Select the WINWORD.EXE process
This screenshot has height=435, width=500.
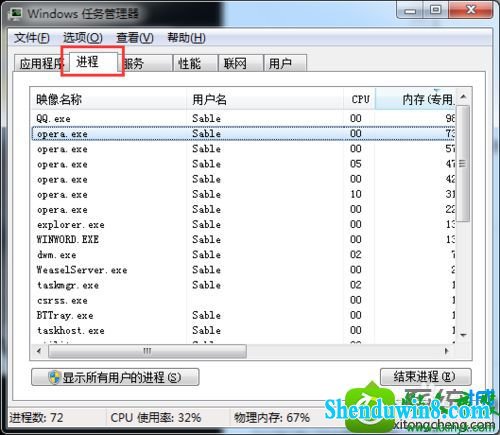[243, 240]
